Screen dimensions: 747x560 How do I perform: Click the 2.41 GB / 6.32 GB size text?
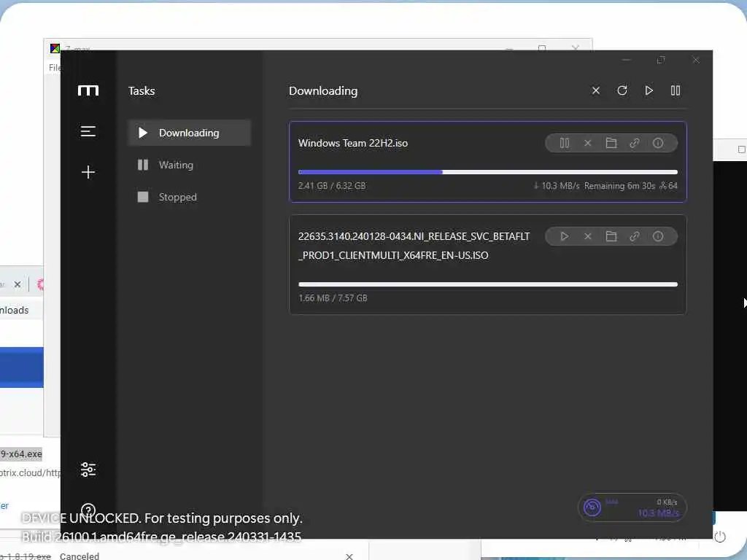tap(332, 186)
